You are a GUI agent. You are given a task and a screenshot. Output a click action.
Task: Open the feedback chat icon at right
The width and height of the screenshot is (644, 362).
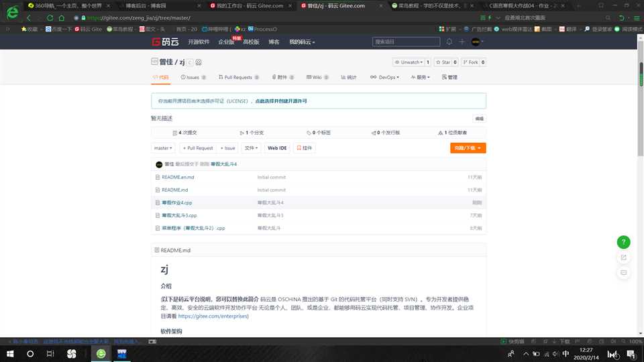point(623,273)
